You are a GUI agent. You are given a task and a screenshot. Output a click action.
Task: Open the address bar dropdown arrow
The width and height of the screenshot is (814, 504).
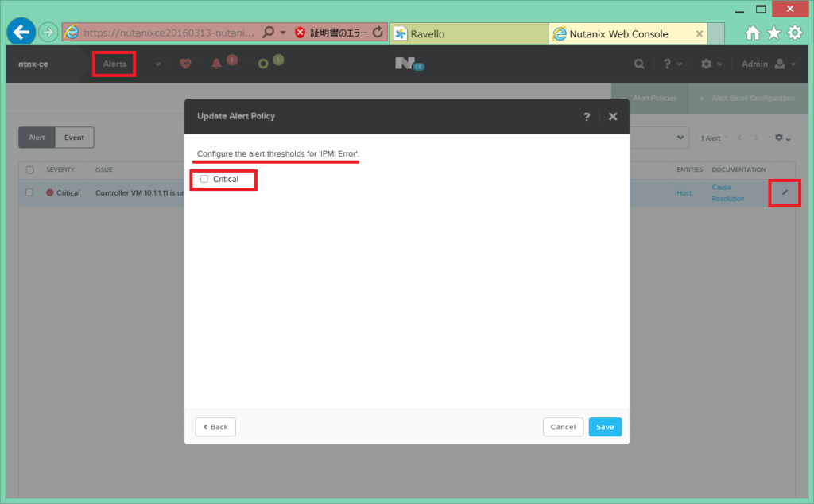pos(283,33)
